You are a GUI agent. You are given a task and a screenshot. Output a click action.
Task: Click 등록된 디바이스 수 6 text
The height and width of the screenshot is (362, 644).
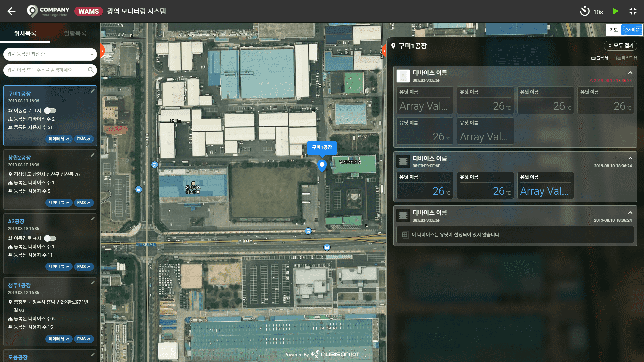tap(34, 319)
